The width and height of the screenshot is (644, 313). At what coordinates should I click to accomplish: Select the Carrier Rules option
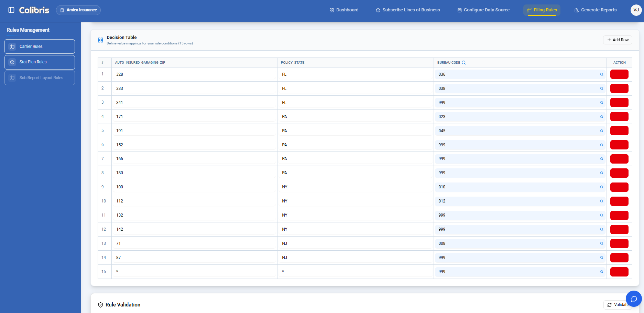point(39,46)
